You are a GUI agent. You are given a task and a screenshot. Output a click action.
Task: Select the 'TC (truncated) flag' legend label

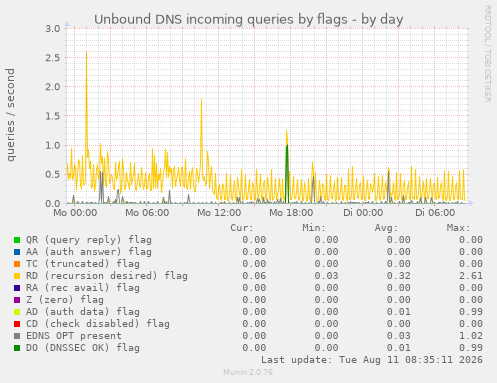coord(83,264)
